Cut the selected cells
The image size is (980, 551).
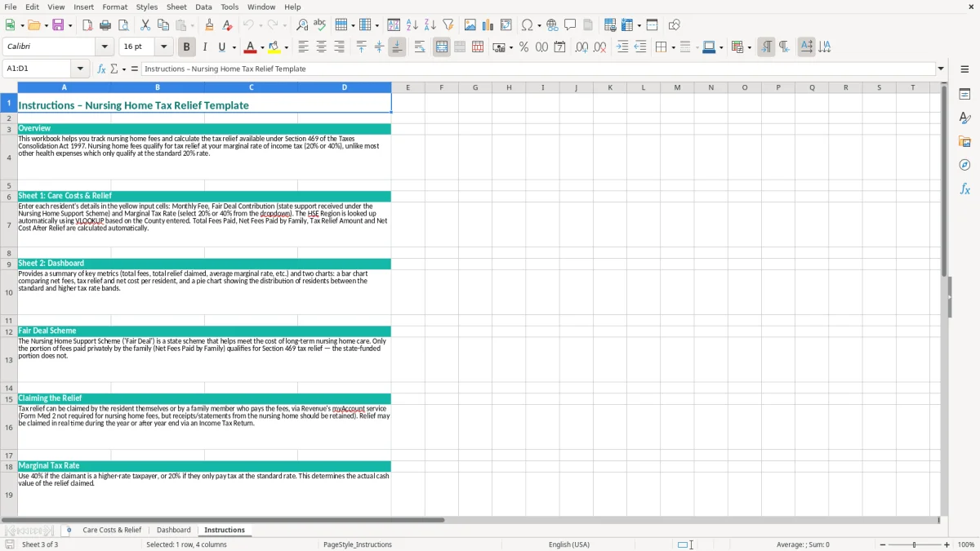point(145,25)
